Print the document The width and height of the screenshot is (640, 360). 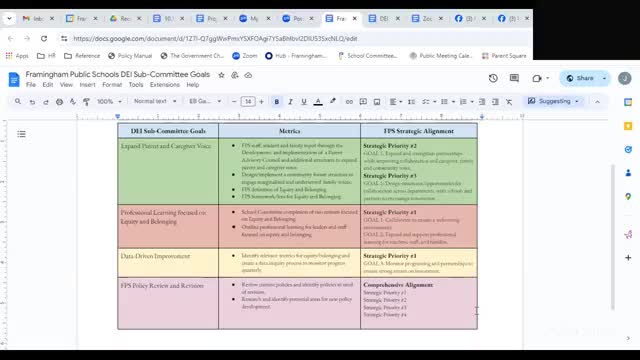point(60,102)
